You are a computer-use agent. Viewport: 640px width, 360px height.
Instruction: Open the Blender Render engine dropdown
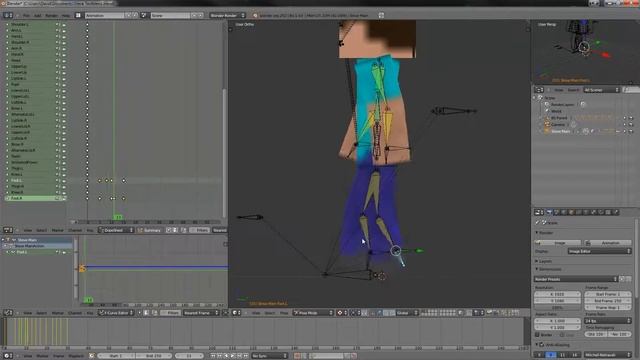(227, 16)
